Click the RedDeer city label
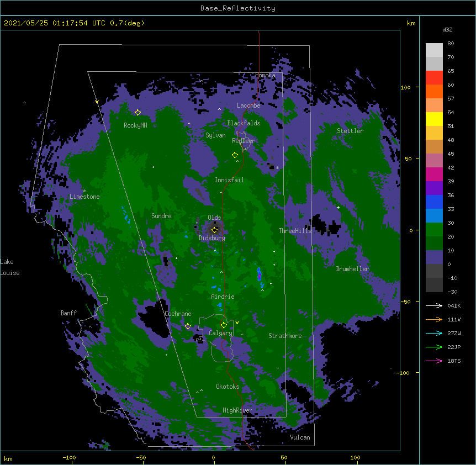This screenshot has width=476, height=465. (243, 141)
